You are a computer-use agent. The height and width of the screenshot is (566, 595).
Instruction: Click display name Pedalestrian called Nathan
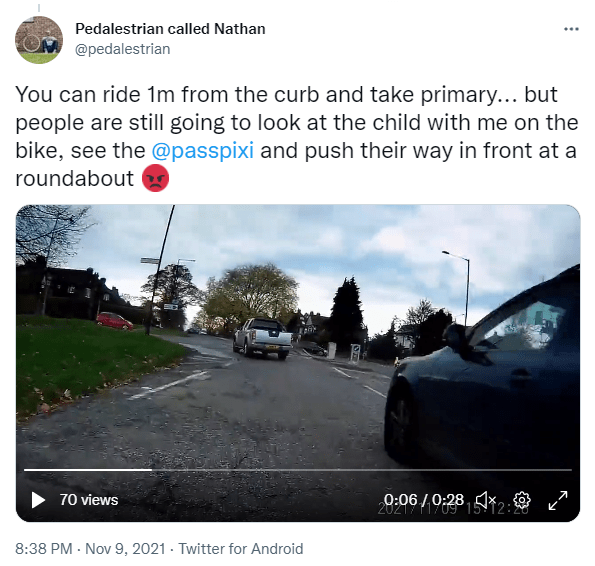pos(170,29)
